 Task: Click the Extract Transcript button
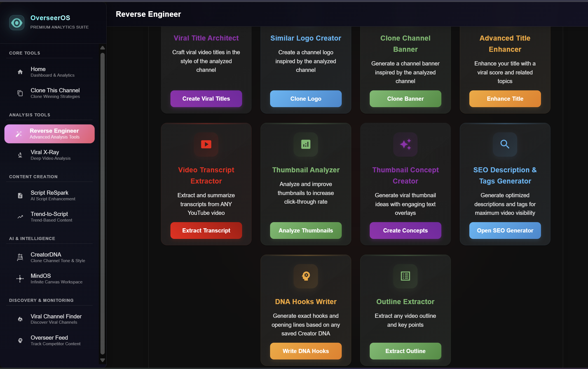206,231
